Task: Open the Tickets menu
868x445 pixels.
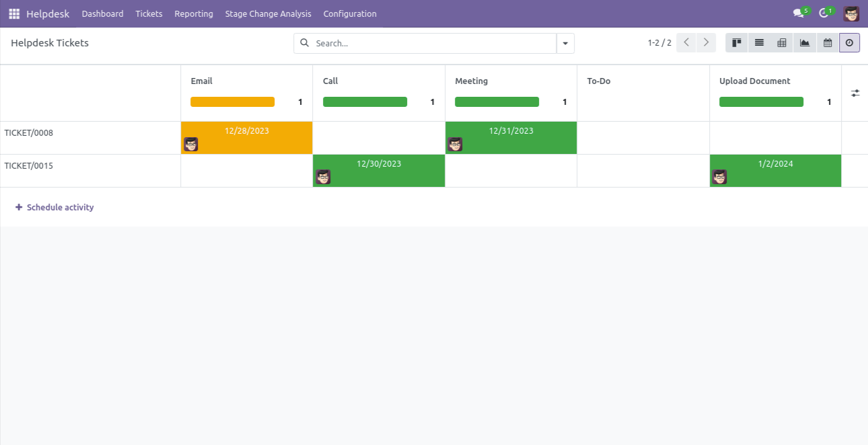Action: tap(149, 13)
